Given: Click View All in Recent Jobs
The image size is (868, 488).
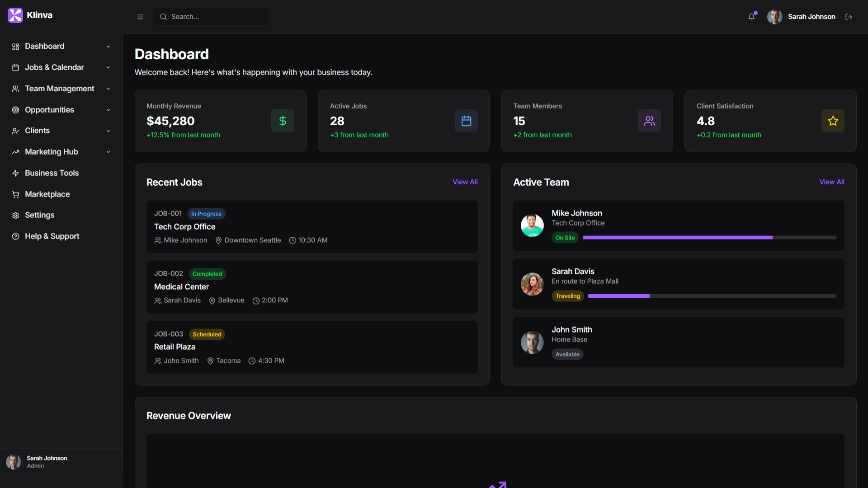Looking at the screenshot, I should (x=465, y=182).
